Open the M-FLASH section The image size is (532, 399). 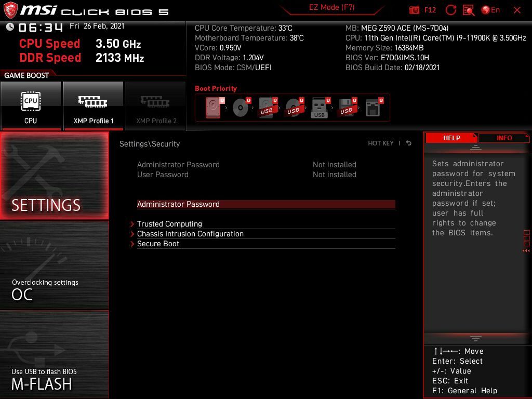pyautogui.click(x=54, y=354)
